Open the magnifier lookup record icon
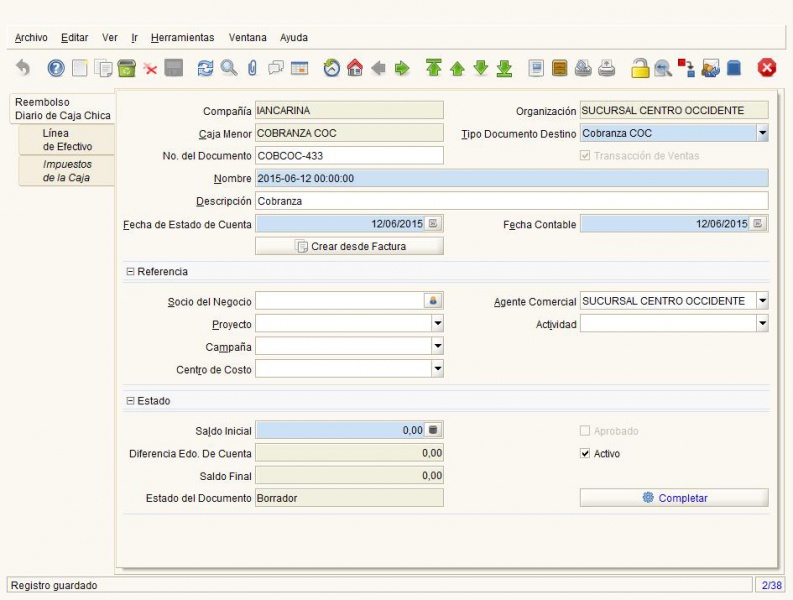The width and height of the screenshot is (793, 600). tap(229, 68)
